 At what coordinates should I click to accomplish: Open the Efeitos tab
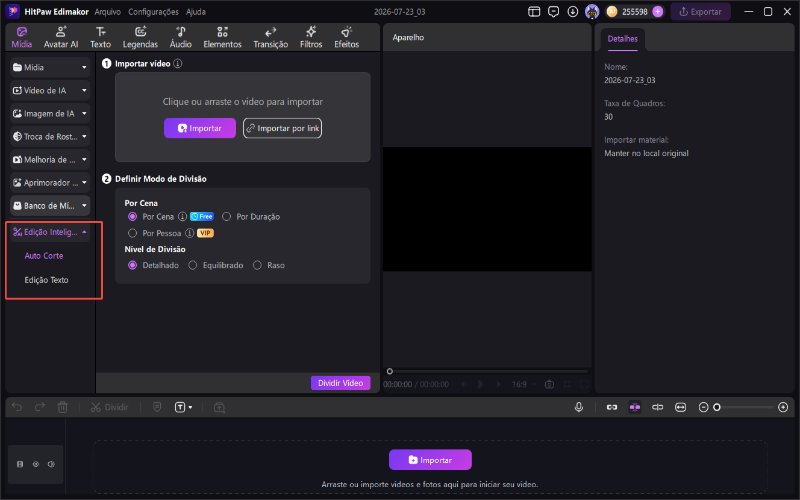point(346,37)
